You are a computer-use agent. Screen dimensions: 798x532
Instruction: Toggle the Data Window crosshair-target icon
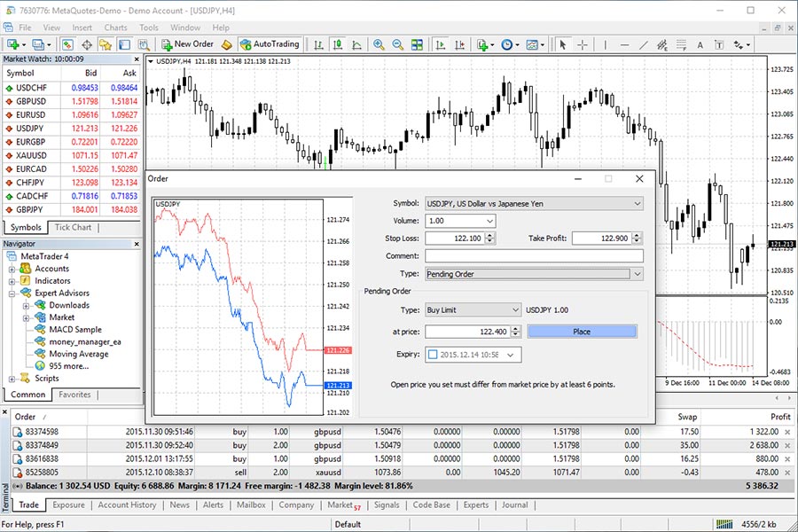point(87,45)
